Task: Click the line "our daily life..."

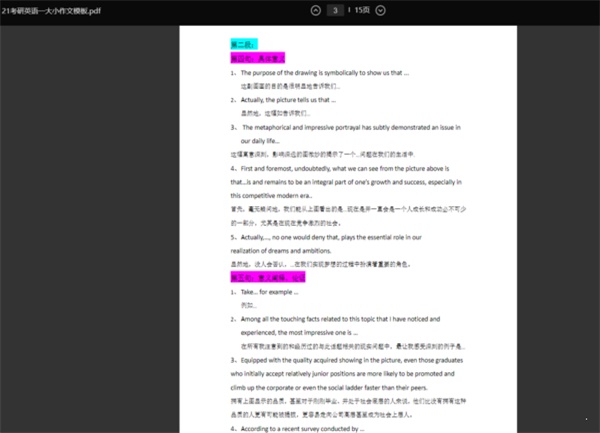Action: (x=260, y=141)
